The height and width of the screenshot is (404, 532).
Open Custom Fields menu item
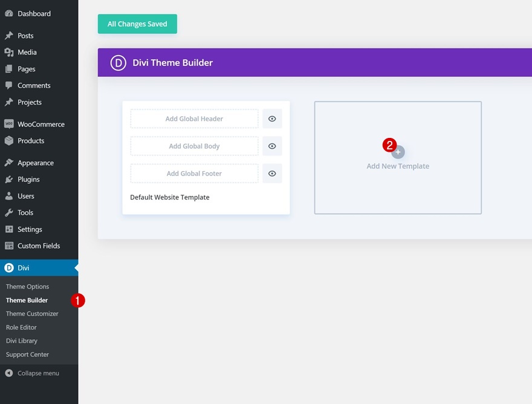39,246
